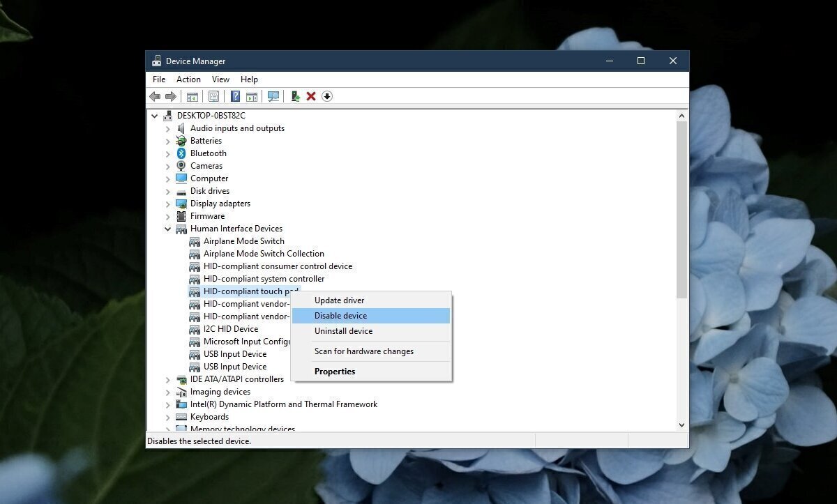Click the Help icon in the toolbar

pyautogui.click(x=235, y=96)
